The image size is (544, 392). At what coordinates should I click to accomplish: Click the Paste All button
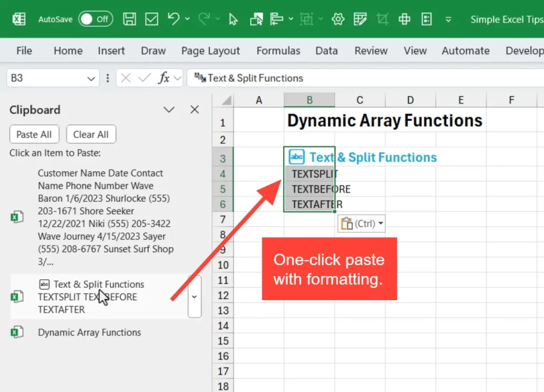pos(34,134)
